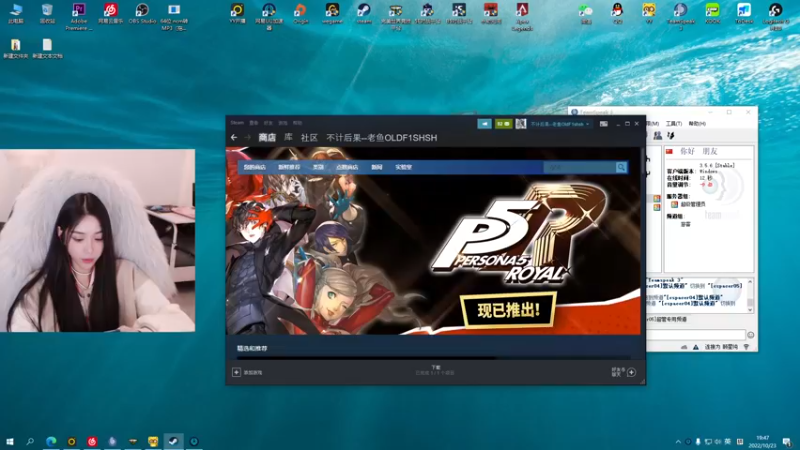800x450 pixels.
Task: Click the TeamSpeak chat input field
Action: click(x=696, y=335)
